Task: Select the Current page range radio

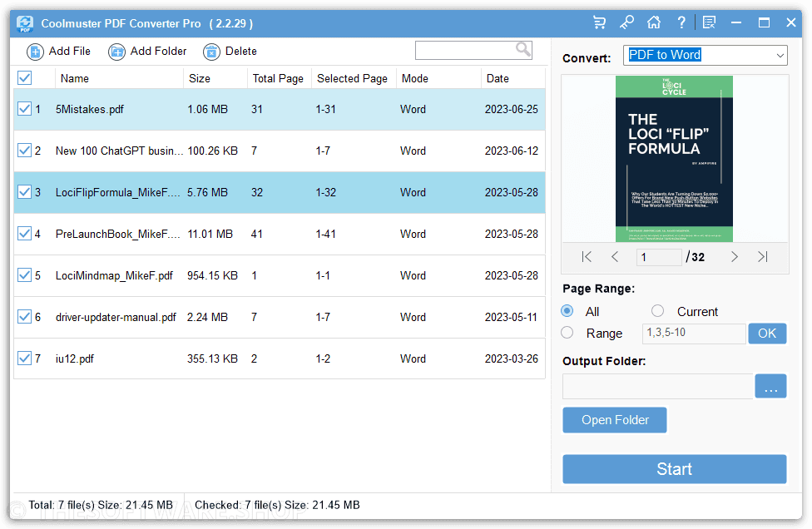Action: [x=658, y=311]
